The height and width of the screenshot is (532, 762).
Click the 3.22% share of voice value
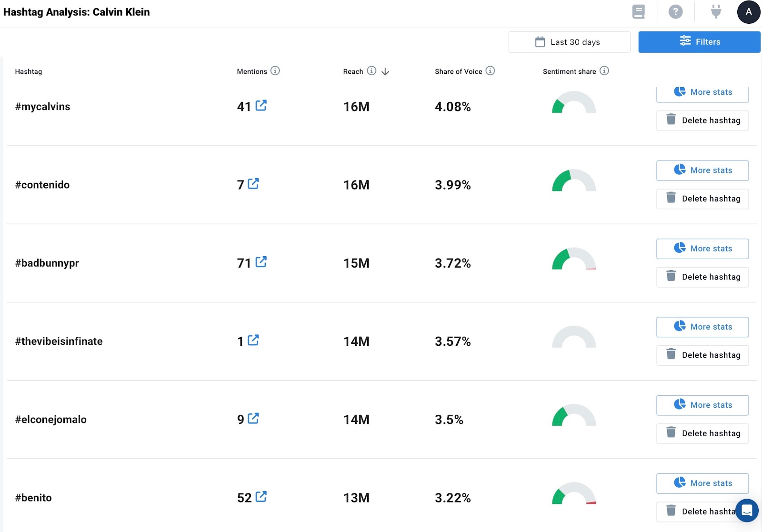(452, 498)
